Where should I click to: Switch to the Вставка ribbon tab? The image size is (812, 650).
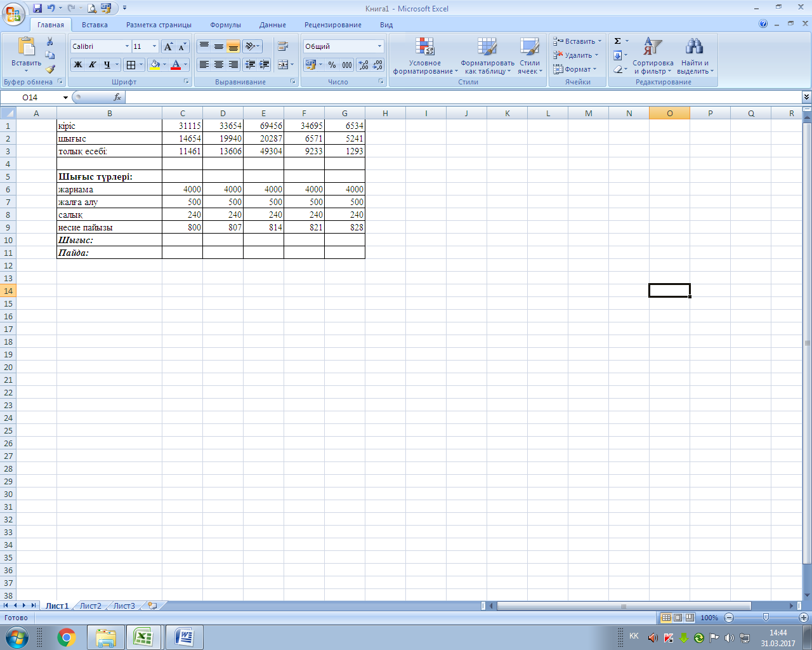(x=94, y=24)
